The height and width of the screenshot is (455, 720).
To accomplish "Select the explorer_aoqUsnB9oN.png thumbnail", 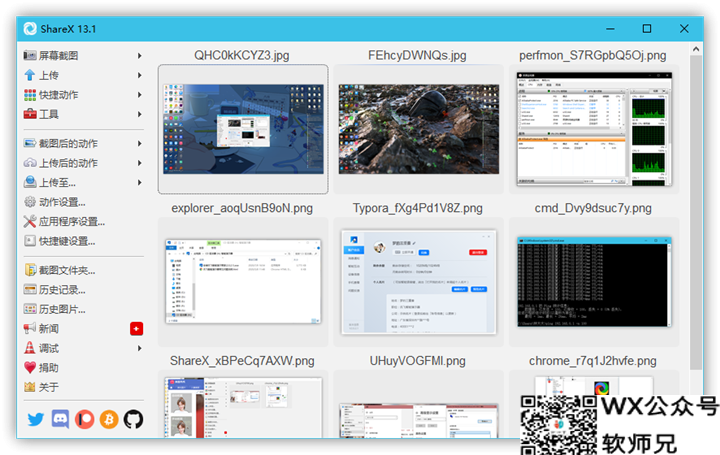I will click(243, 282).
